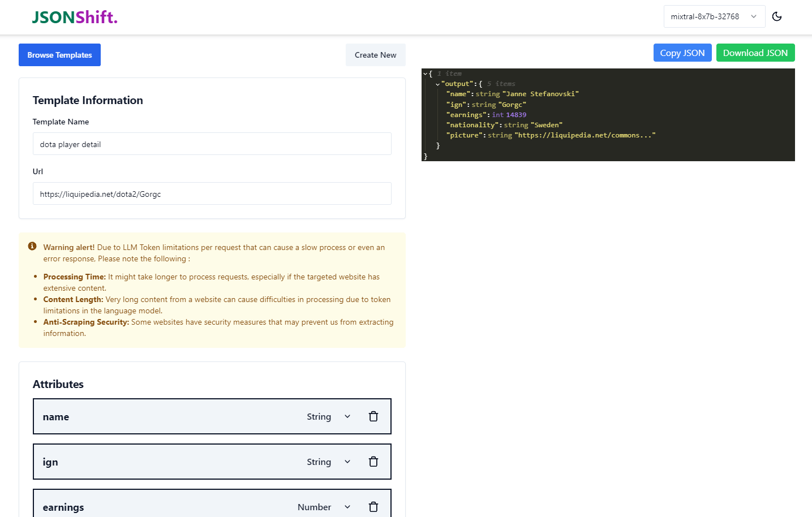Click the "Gorgc" ign value
The width and height of the screenshot is (812, 517).
coord(512,105)
